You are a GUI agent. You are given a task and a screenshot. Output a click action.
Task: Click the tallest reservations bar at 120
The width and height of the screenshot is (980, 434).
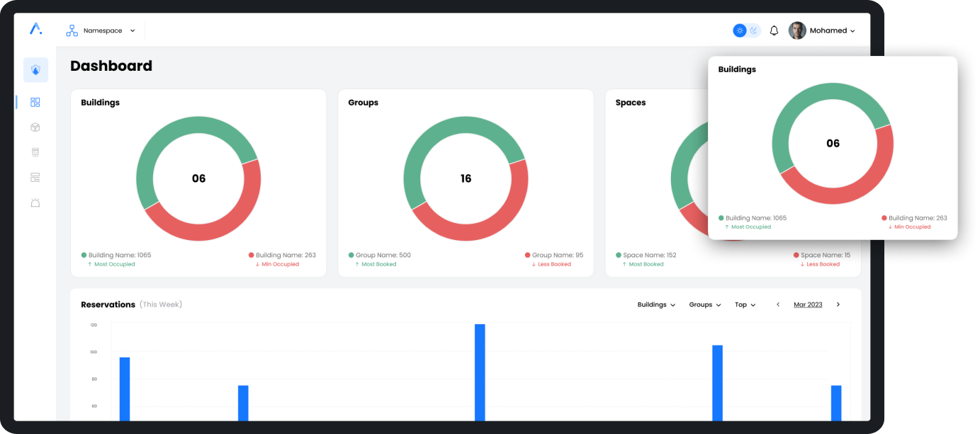480,372
